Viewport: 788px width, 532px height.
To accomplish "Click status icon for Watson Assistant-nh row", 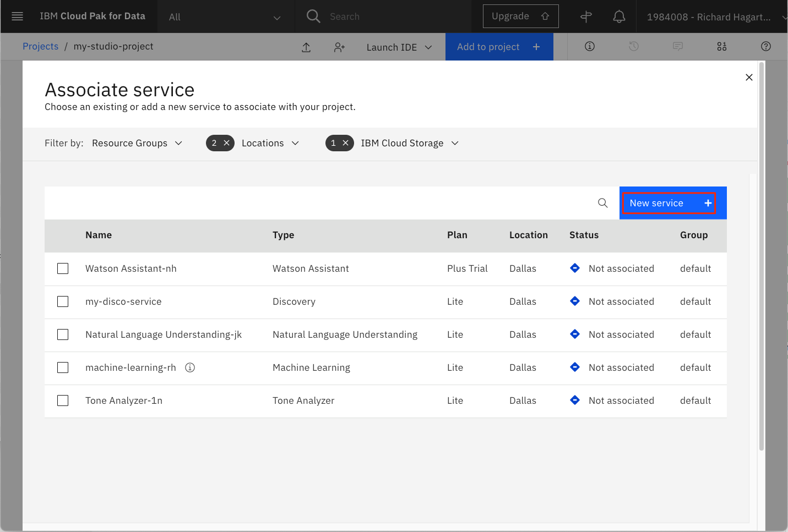I will (x=575, y=268).
